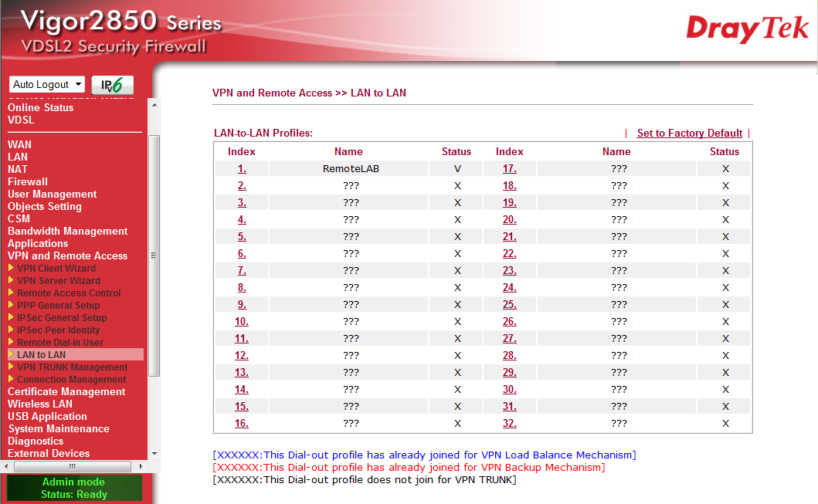Expand the NAT menu
Viewport: 818px width, 504px height.
17,169
